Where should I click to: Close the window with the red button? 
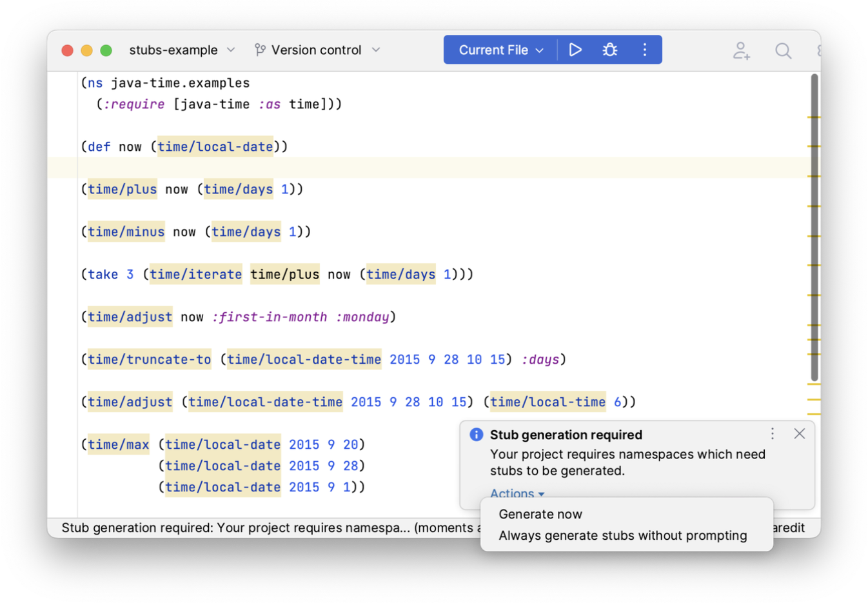click(67, 50)
